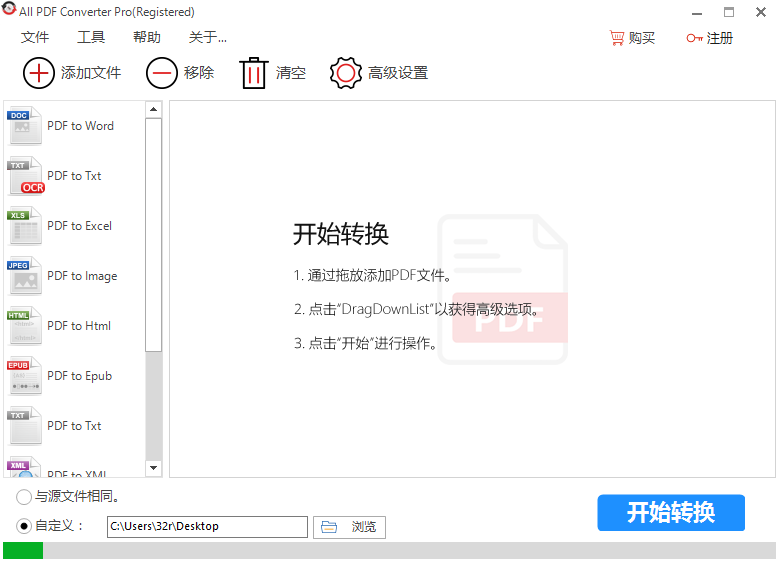Click the 移除 minus icon
This screenshot has width=777, height=564.
pos(161,73)
